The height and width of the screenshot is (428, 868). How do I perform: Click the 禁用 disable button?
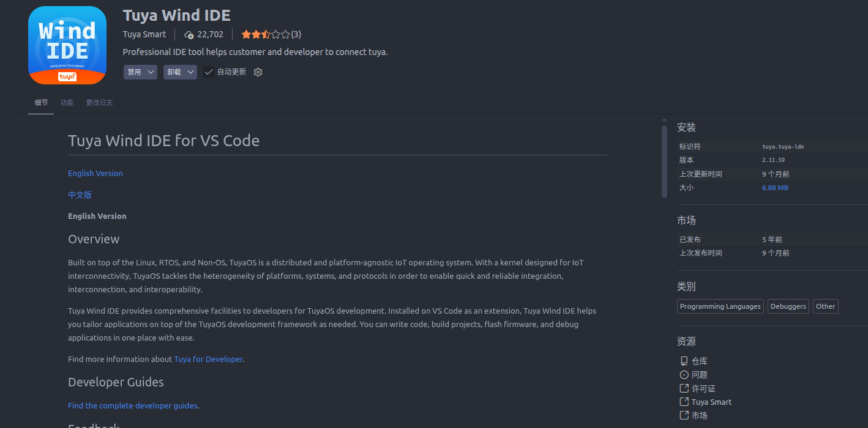[134, 72]
